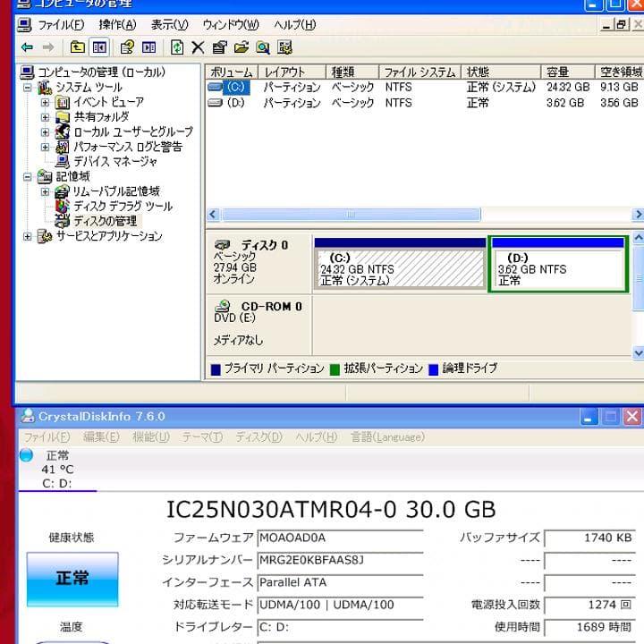This screenshot has height=644, width=644.
Task: Open 機能(U) menu in CrystalDiskInfo
Action: 151,437
